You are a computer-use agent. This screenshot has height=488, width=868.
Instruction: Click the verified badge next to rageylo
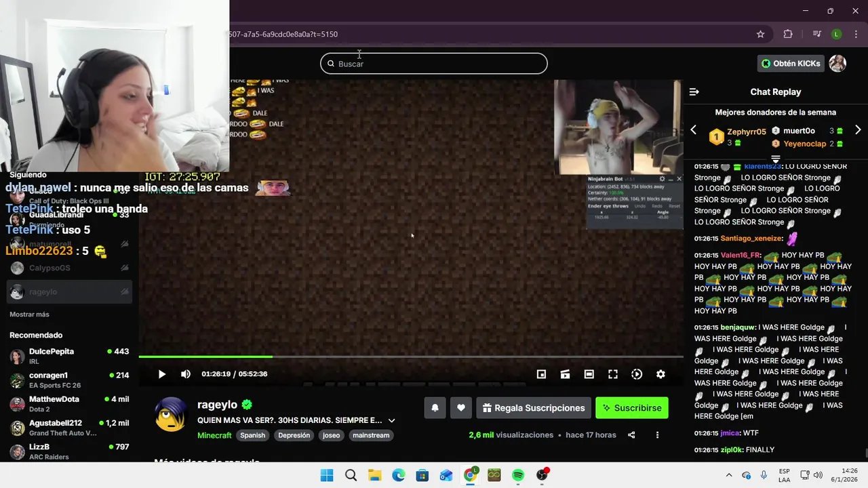point(247,405)
